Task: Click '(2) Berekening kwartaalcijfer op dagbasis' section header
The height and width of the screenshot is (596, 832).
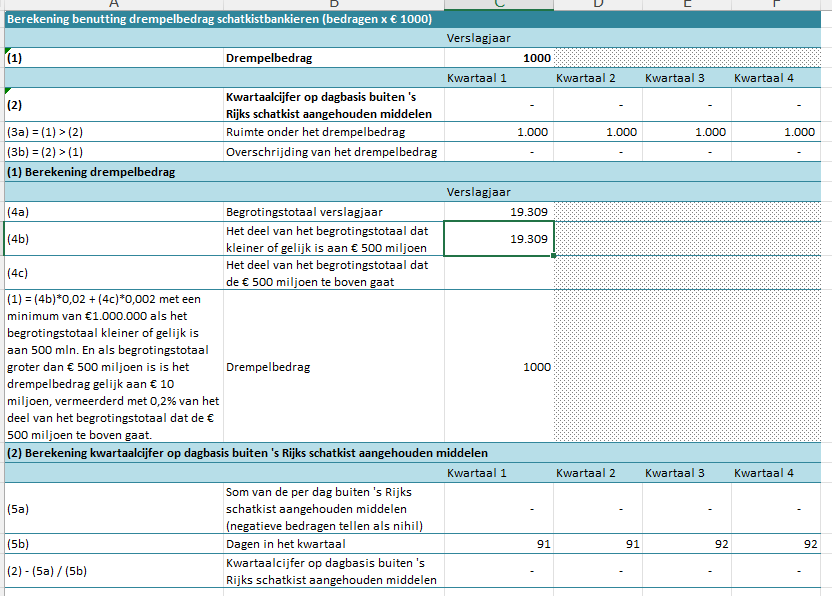Action: click(413, 453)
